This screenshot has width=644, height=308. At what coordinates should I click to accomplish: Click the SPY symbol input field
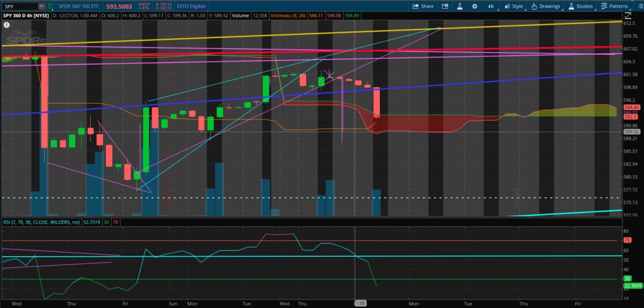pyautogui.click(x=21, y=6)
